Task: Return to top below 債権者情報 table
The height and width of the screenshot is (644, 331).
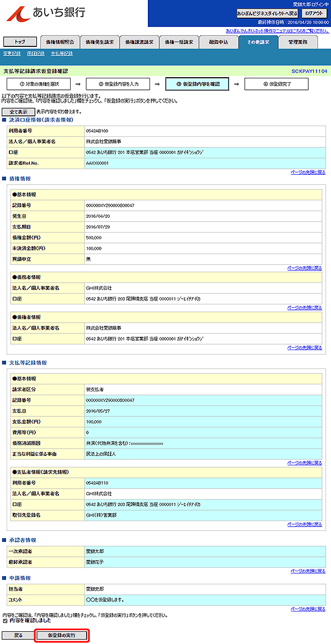Action: click(x=305, y=347)
